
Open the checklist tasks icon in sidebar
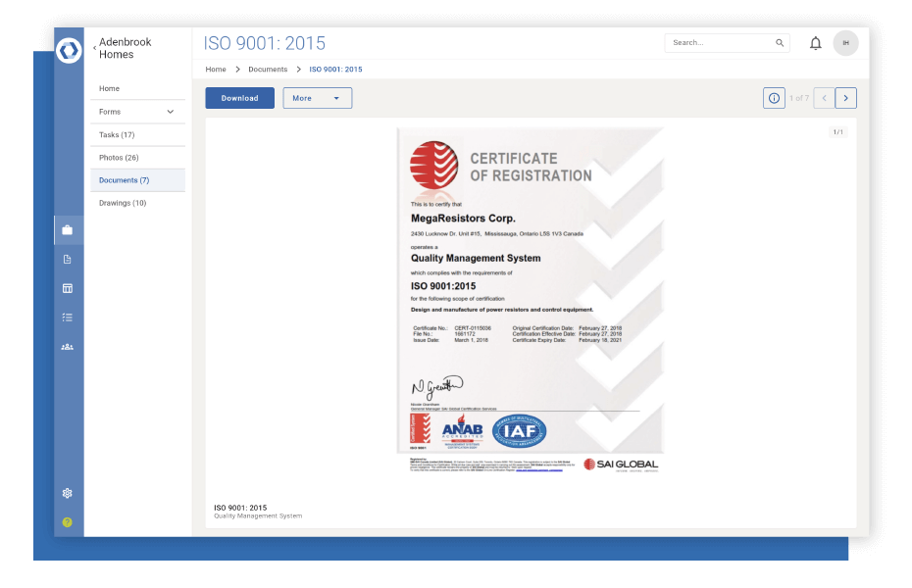pyautogui.click(x=68, y=318)
